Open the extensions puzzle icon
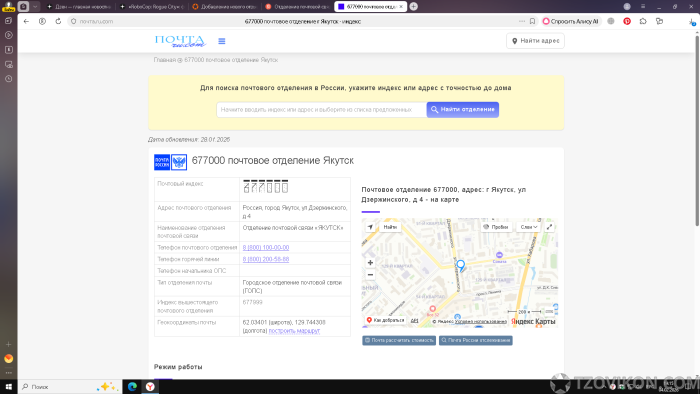 (643, 21)
